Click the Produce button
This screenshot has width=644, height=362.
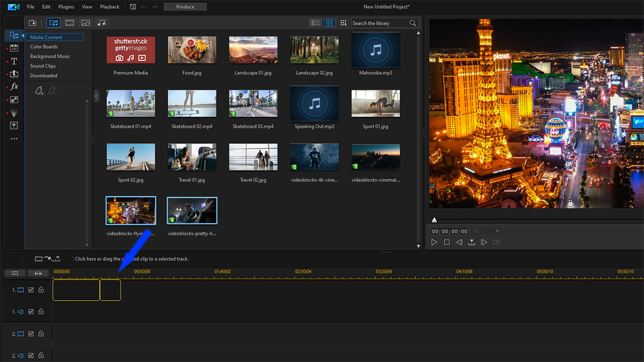185,7
